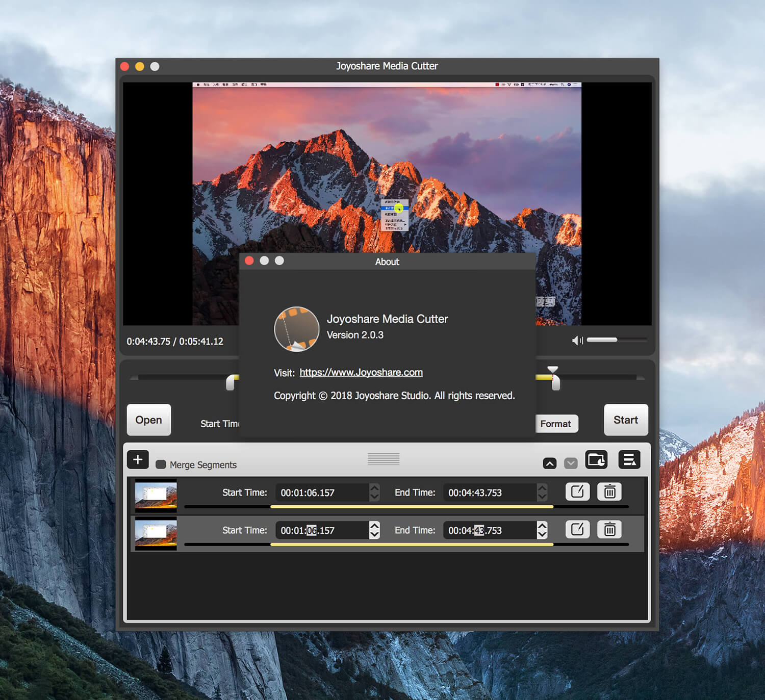
Task: Click the plus icon to add segment
Action: pyautogui.click(x=138, y=459)
